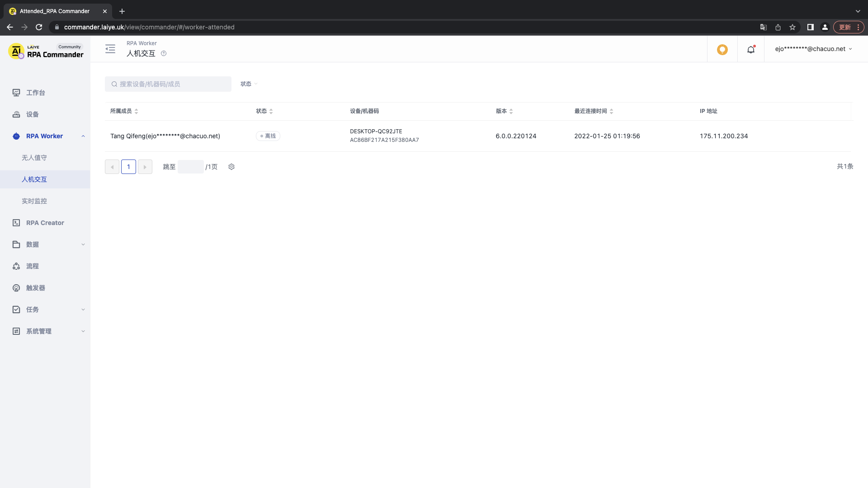This screenshot has width=868, height=488.
Task: Click the RPA Worker breadcrumb text
Action: click(142, 43)
